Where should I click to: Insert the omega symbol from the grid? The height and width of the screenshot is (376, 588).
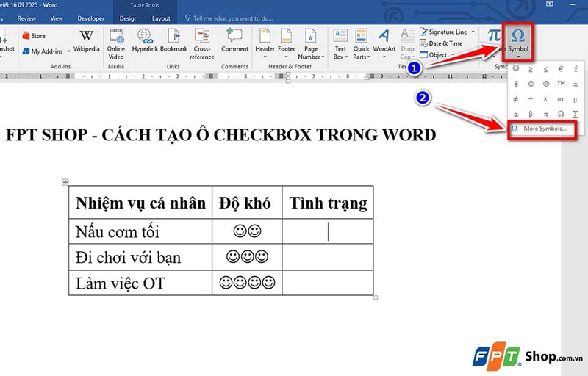[561, 114]
